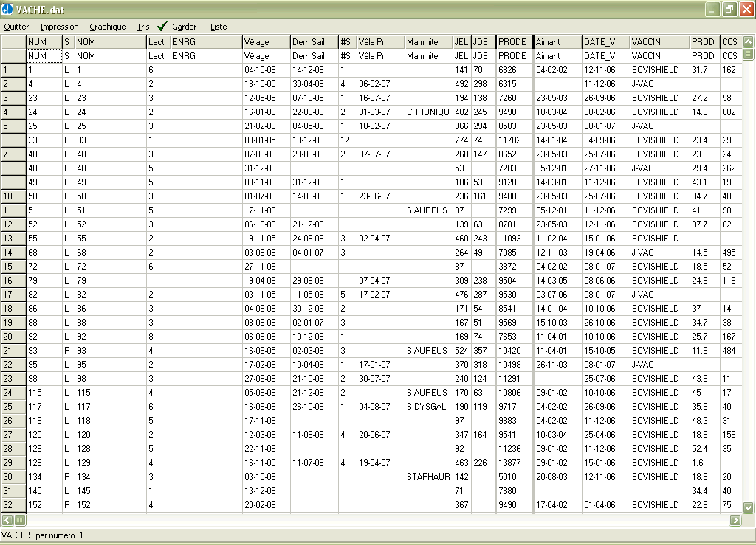The image size is (756, 545).
Task: Click the Dern Sail date 30-04-06
Action: tap(315, 84)
